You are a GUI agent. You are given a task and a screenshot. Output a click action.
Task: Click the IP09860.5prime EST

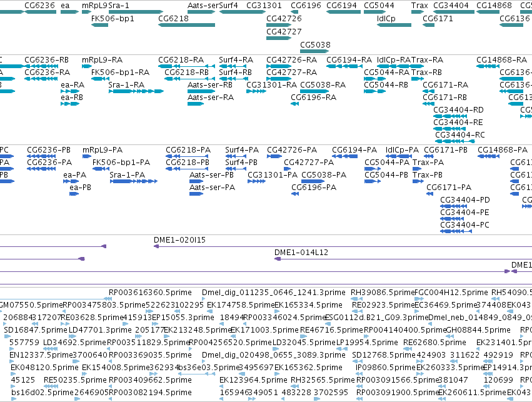pos(358,374)
